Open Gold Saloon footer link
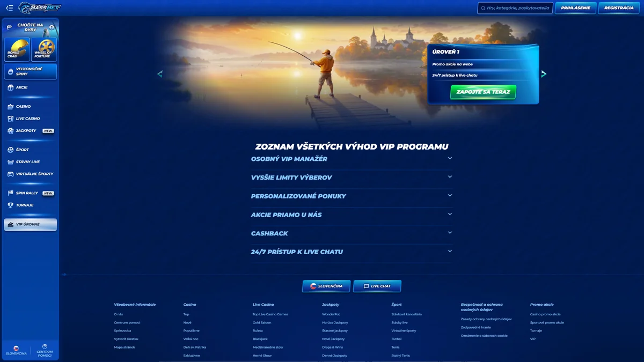Image resolution: width=644 pixels, height=362 pixels. [x=262, y=322]
